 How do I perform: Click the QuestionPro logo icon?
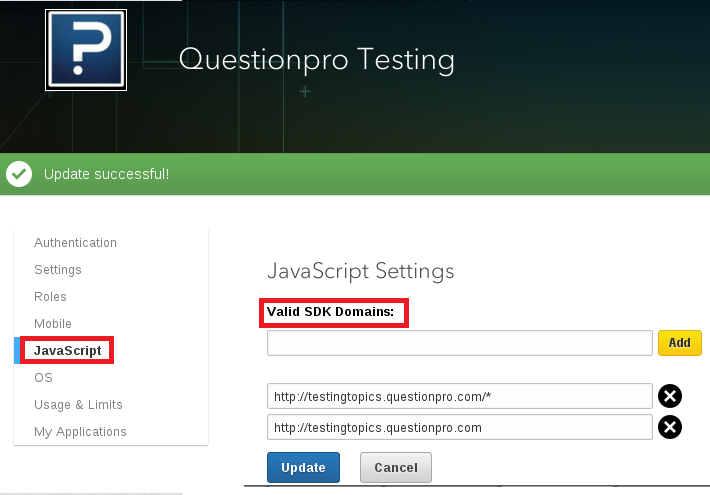click(86, 50)
